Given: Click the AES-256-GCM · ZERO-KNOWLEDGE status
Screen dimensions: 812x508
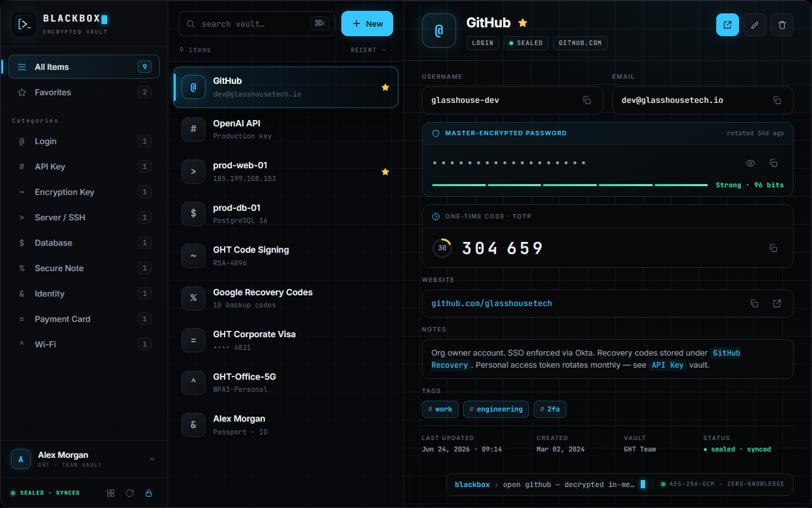Looking at the screenshot, I should (723, 484).
